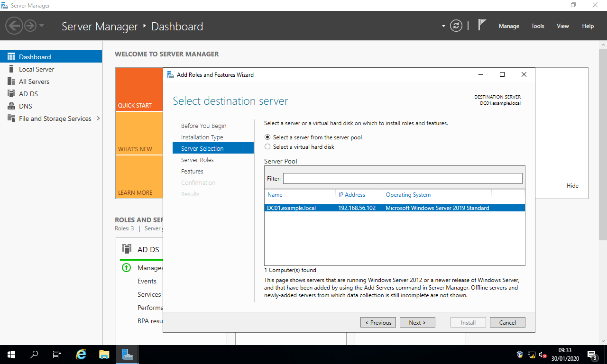Click Next in the wizard

(417, 322)
